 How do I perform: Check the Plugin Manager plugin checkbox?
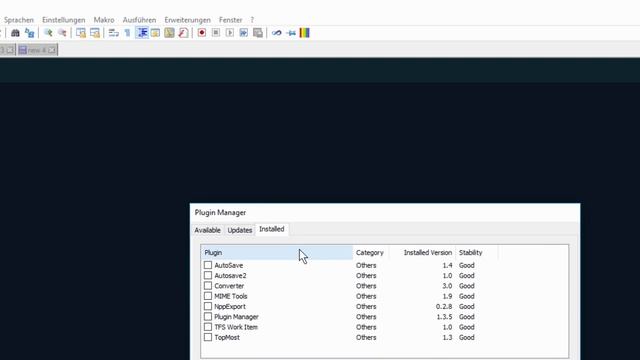point(208,317)
